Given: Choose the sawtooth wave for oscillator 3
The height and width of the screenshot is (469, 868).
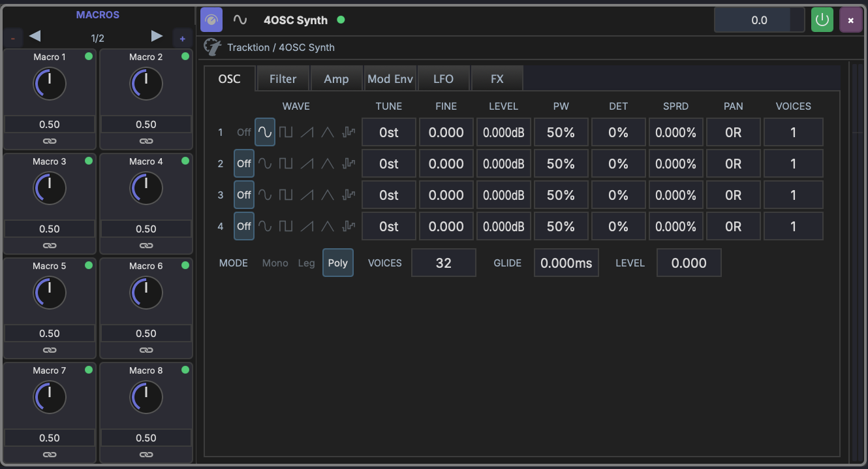Looking at the screenshot, I should (x=306, y=195).
